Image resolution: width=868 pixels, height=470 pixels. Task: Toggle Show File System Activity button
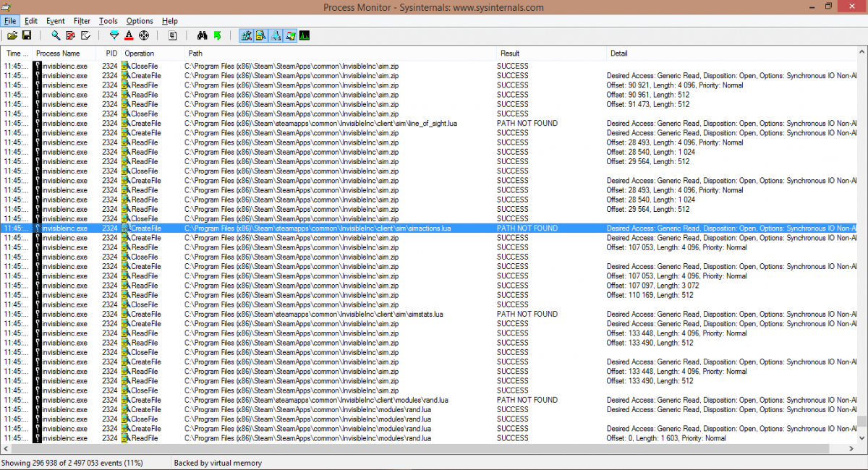(260, 35)
